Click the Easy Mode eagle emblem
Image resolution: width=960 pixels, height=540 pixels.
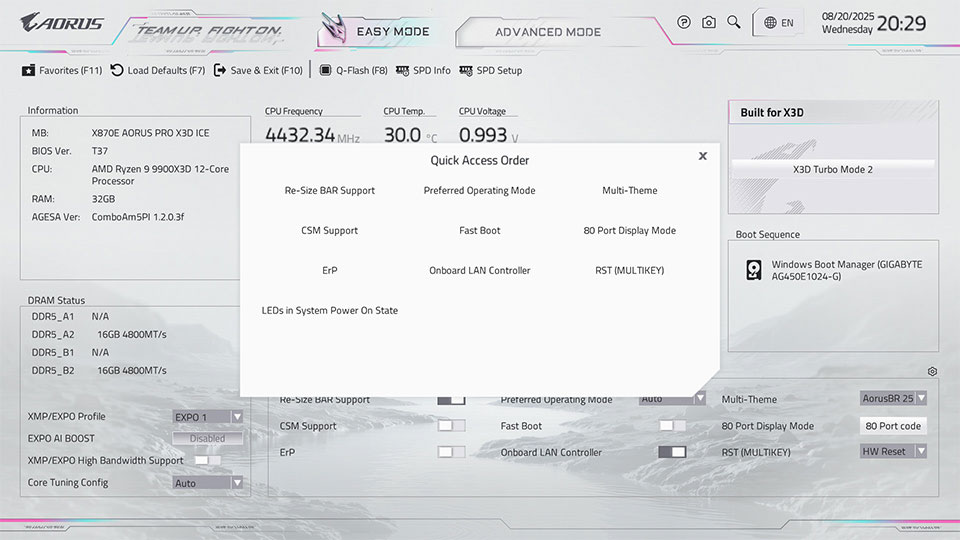(x=333, y=29)
